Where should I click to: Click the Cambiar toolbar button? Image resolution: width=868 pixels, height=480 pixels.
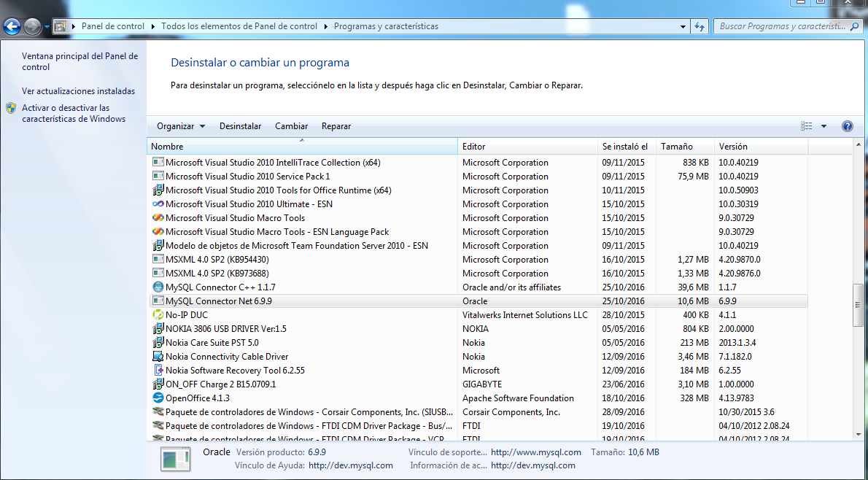(291, 126)
